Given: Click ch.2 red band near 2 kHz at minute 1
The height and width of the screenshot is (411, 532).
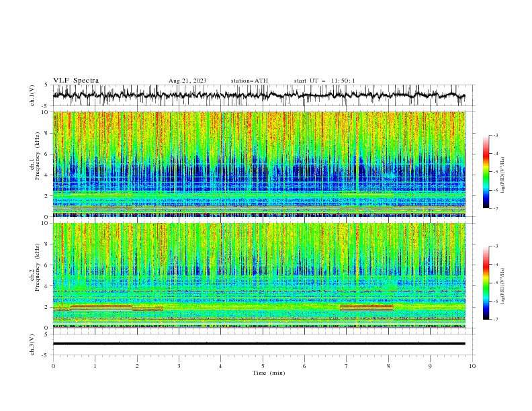Looking at the screenshot, I should (x=101, y=306).
